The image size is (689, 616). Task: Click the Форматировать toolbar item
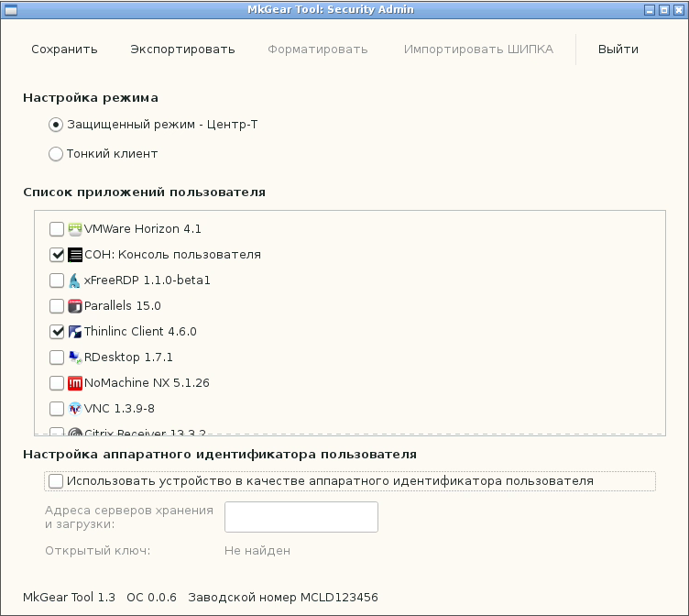pyautogui.click(x=318, y=49)
